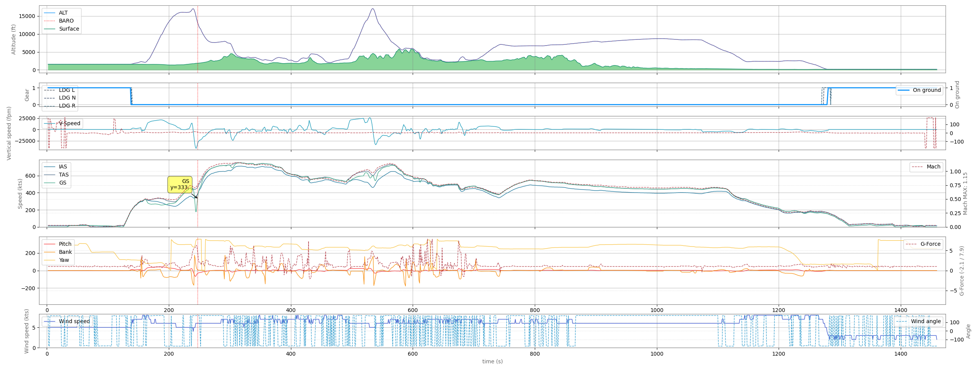The image size is (980, 366).
Task: Click the −25000 vertical speed tick label
Action: point(25,141)
